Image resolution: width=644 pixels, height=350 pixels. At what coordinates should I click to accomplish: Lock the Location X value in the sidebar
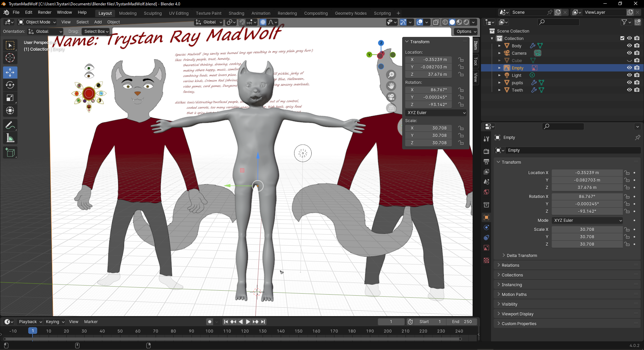461,60
